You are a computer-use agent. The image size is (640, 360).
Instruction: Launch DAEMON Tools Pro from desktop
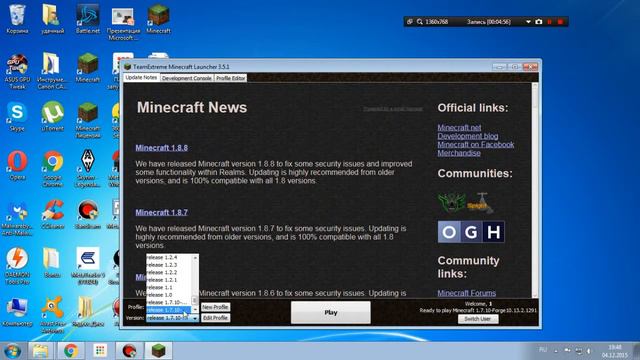pos(17,266)
